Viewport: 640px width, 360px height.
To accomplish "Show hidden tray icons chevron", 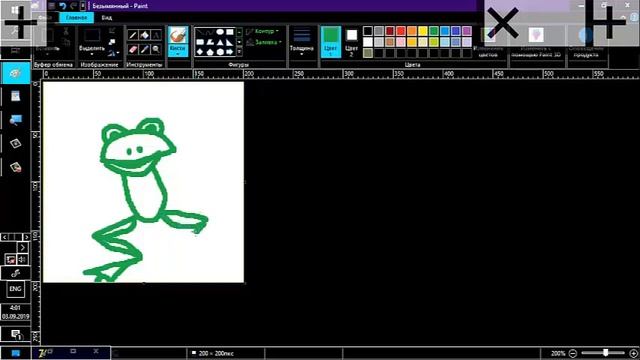I will [x=23, y=247].
